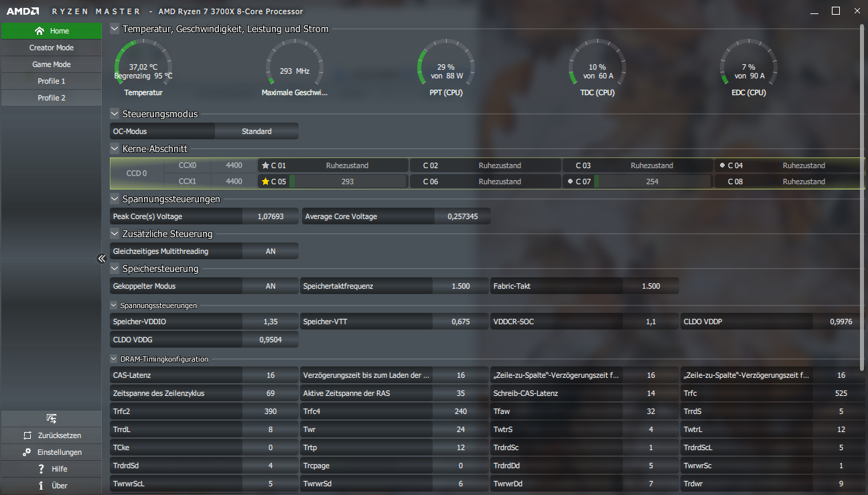
Task: Click the Maximale Geschwindigkeit gauge
Action: click(x=295, y=67)
